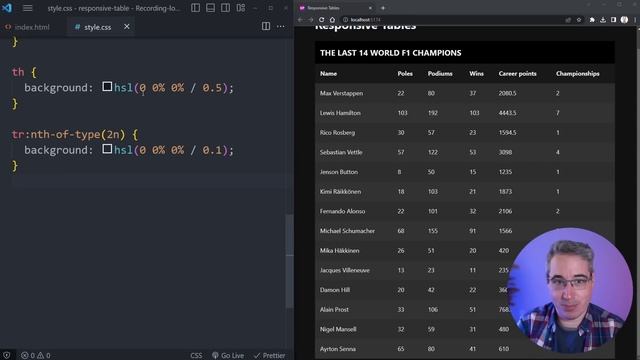Click the 'Poles' column header
640x360 pixels.
pos(405,73)
